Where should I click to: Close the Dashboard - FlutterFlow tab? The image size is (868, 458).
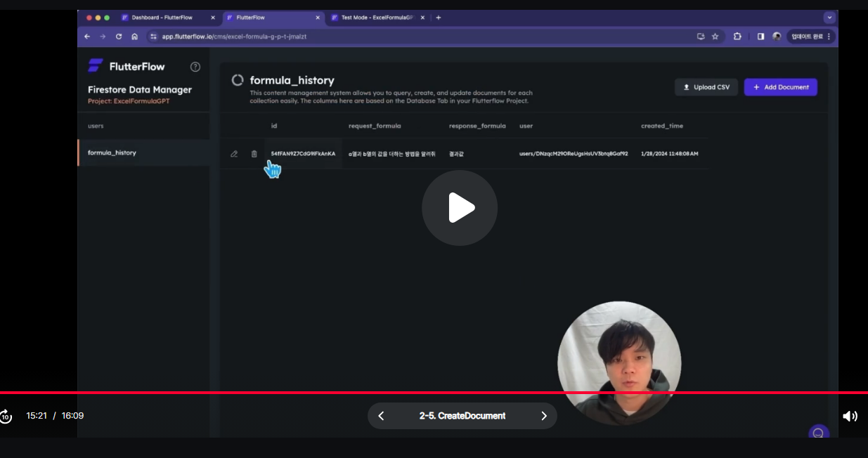tap(213, 18)
